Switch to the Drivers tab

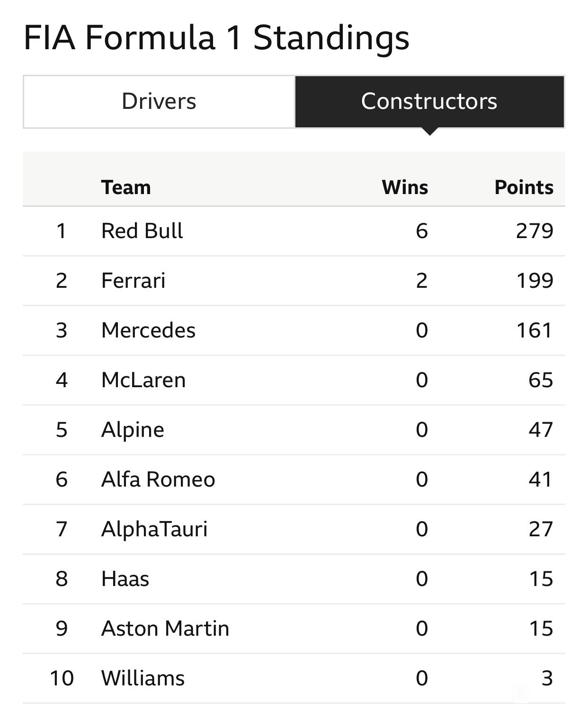pyautogui.click(x=159, y=101)
